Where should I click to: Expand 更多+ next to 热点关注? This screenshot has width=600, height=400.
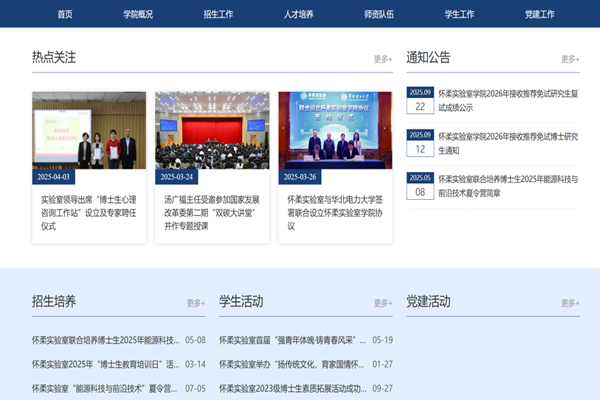tap(383, 59)
